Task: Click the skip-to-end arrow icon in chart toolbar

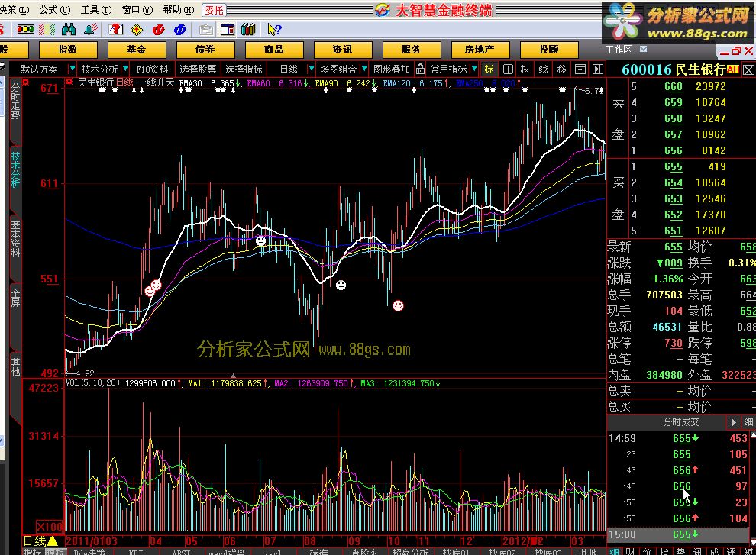Action: click(598, 69)
